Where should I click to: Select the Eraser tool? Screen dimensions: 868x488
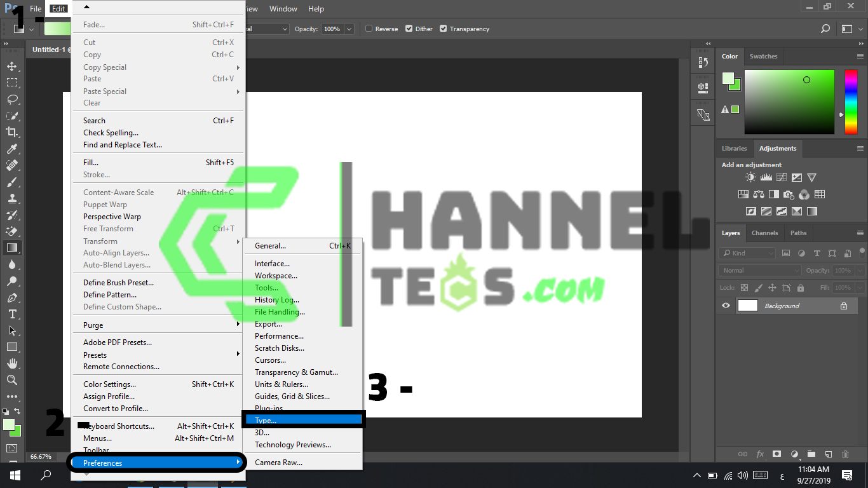click(12, 231)
